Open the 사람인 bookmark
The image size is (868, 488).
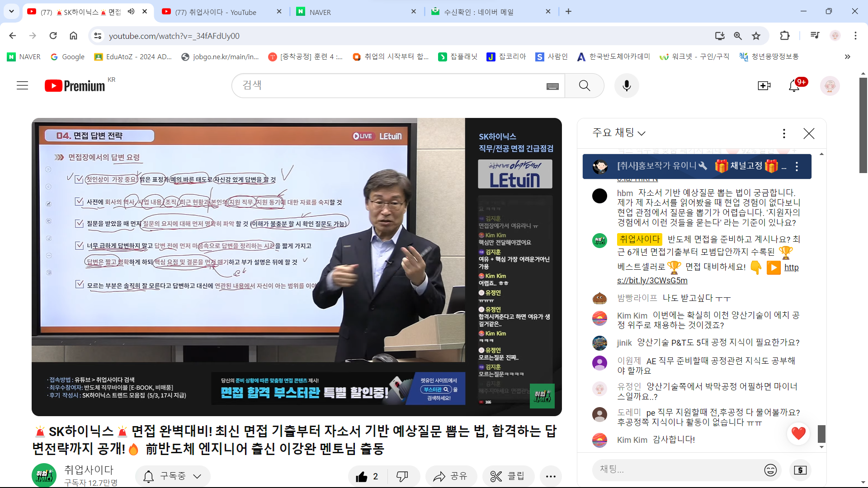coord(552,56)
